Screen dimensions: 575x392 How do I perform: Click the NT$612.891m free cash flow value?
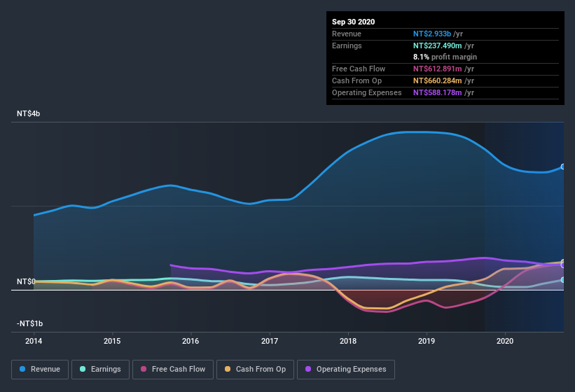[438, 69]
